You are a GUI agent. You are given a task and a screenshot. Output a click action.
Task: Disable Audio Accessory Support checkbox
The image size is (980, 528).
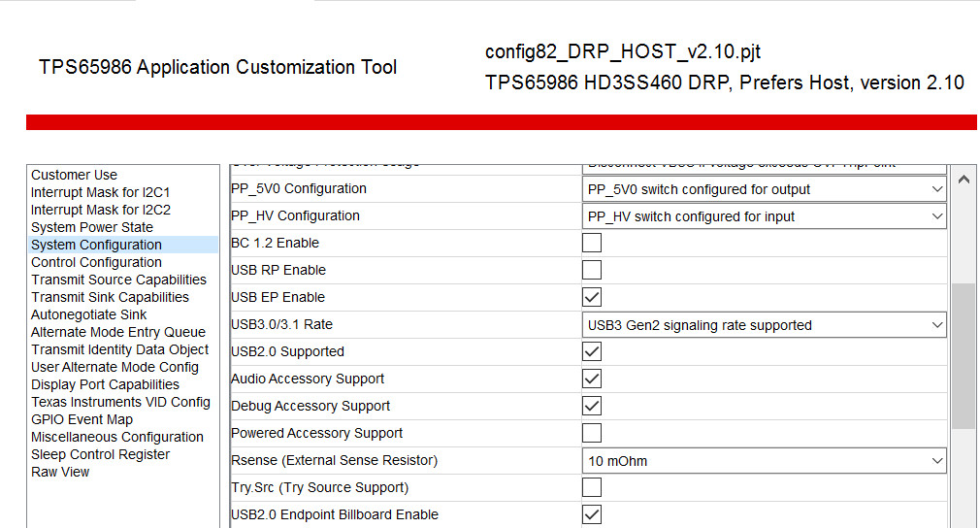[591, 379]
